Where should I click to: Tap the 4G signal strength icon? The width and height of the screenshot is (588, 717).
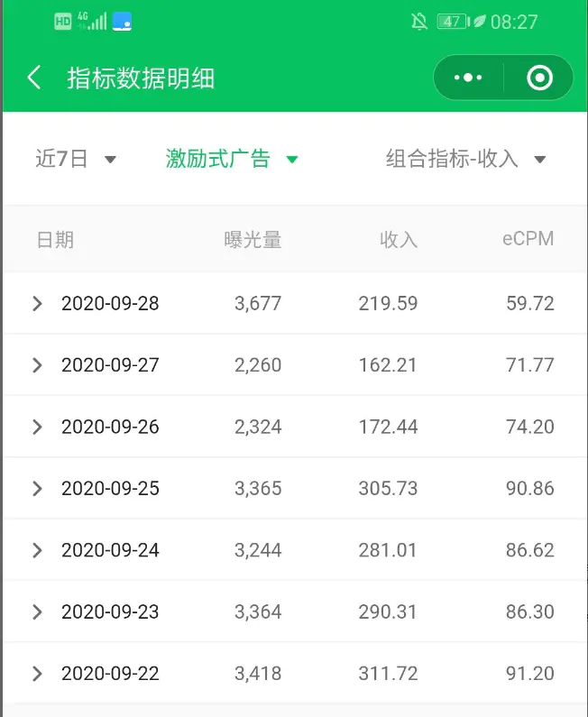[x=92, y=21]
